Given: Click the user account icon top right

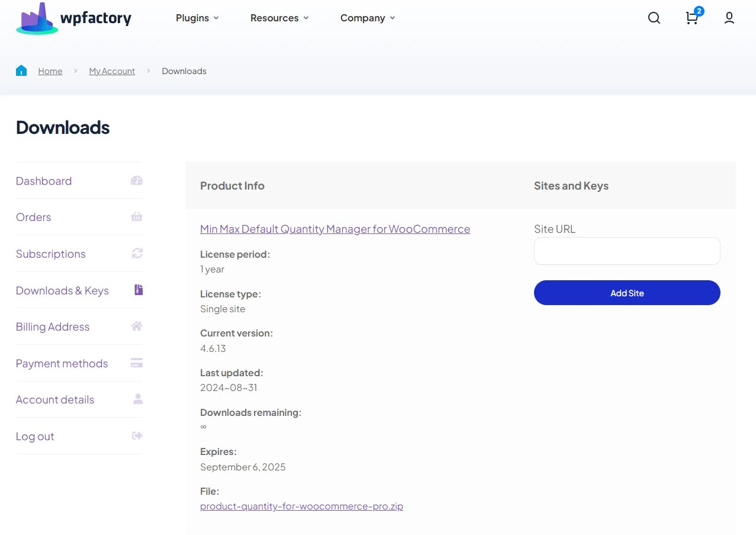Looking at the screenshot, I should 729,18.
